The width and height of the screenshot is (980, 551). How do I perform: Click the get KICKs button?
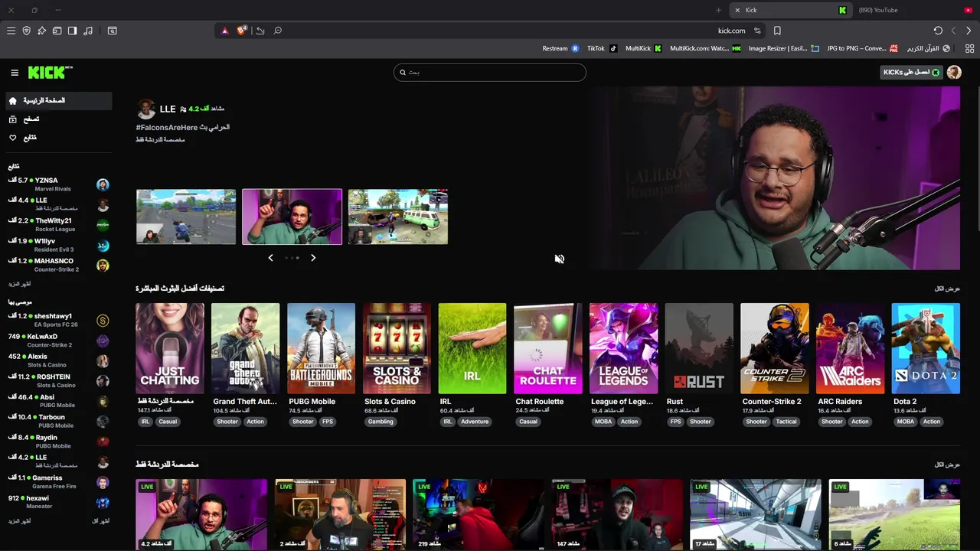911,73
